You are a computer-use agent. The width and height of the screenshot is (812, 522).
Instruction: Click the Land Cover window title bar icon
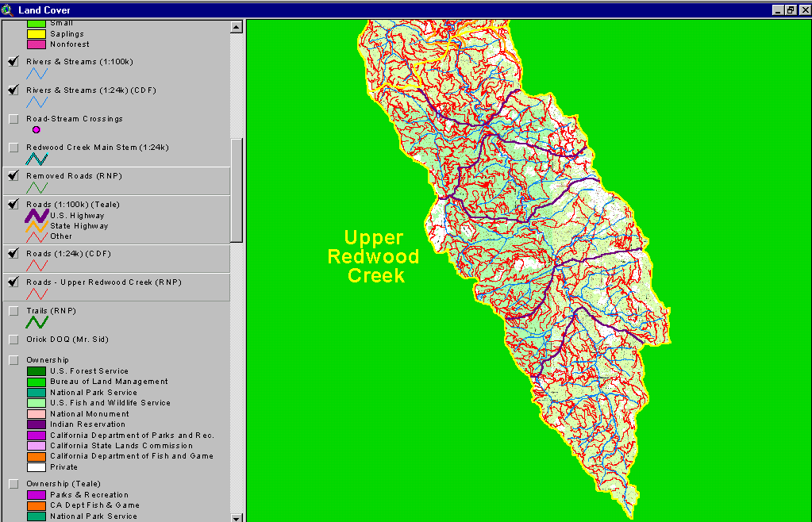coord(7,10)
